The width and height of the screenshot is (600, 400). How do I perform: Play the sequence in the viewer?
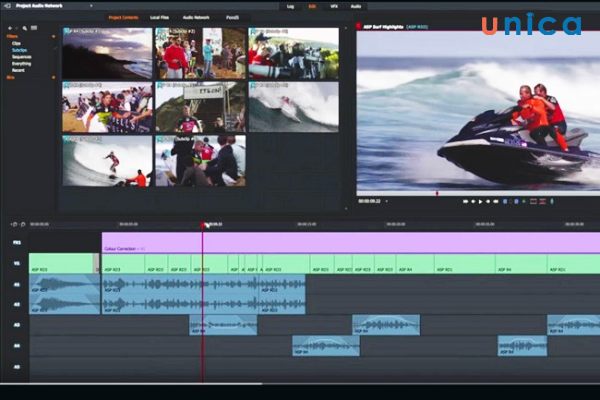[x=481, y=201]
